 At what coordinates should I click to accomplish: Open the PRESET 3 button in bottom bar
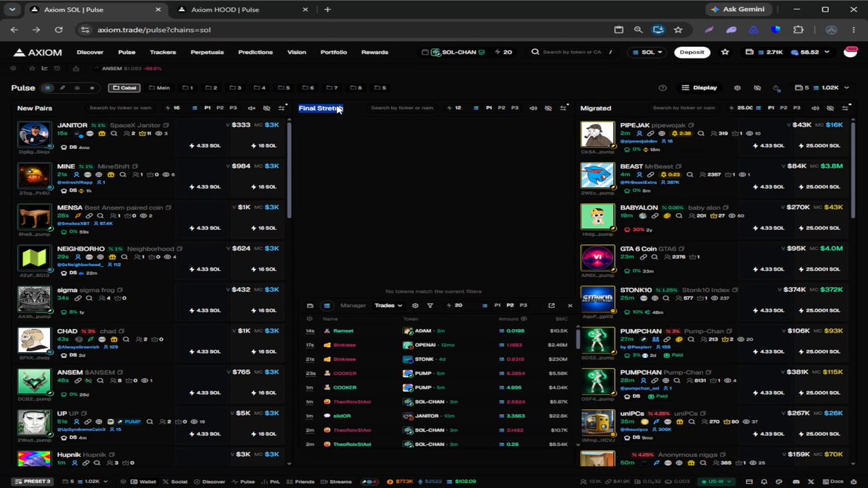pos(33,481)
